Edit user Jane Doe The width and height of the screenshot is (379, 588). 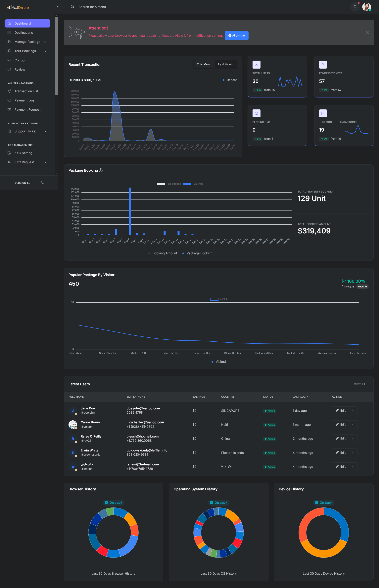tap(341, 410)
